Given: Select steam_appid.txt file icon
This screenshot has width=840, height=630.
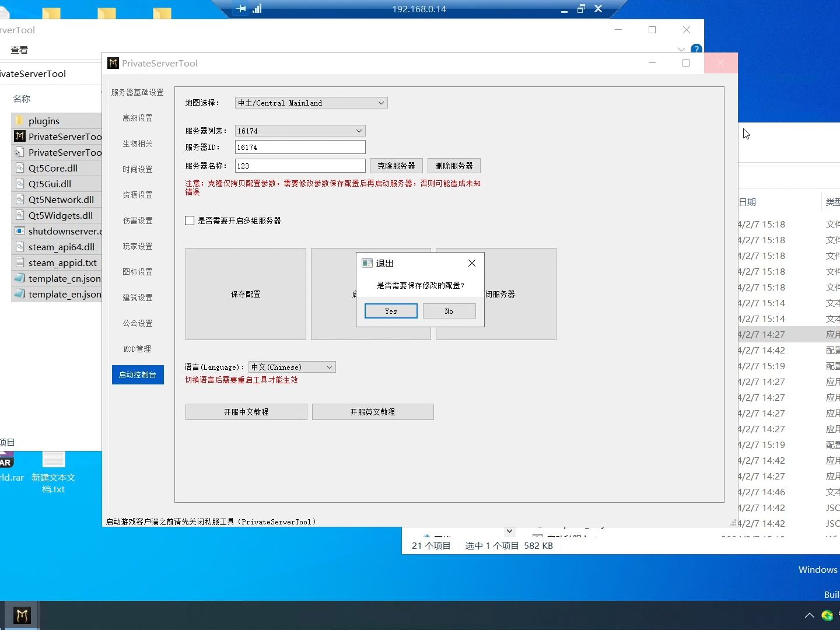Looking at the screenshot, I should pos(20,262).
